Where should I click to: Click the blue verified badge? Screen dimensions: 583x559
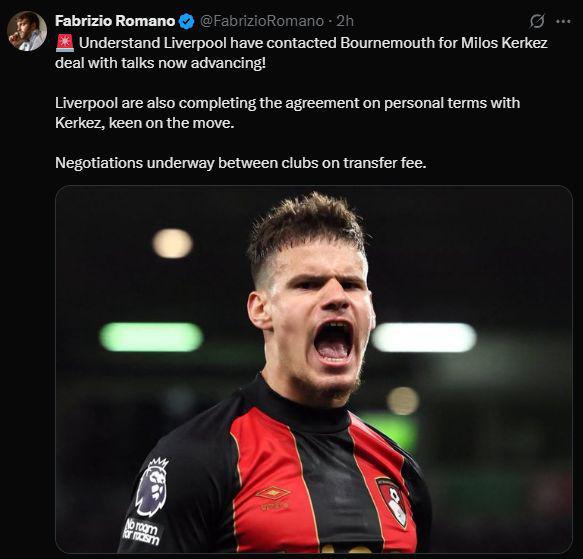tap(187, 21)
